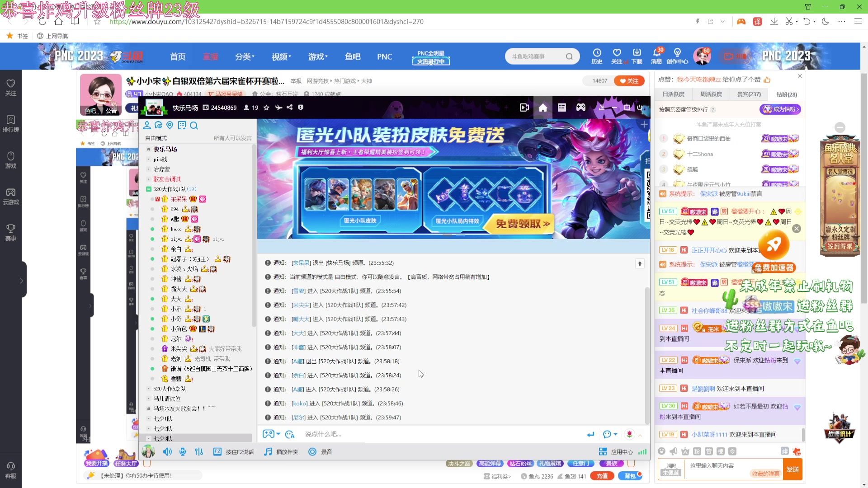Click the share icon next to room number 24540869
The height and width of the screenshot is (488, 868).
click(289, 108)
